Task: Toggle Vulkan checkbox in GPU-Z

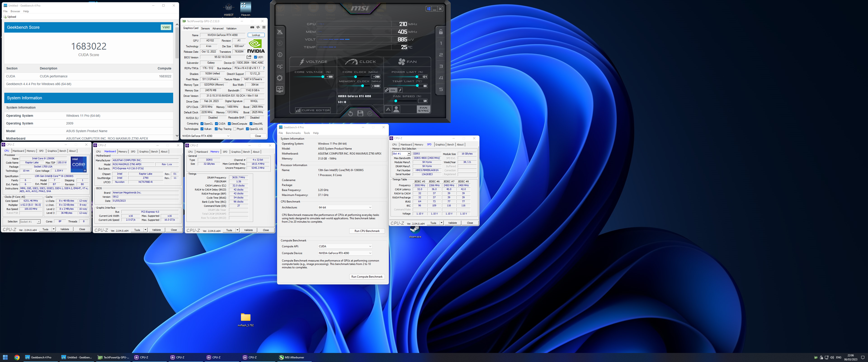Action: tap(202, 129)
